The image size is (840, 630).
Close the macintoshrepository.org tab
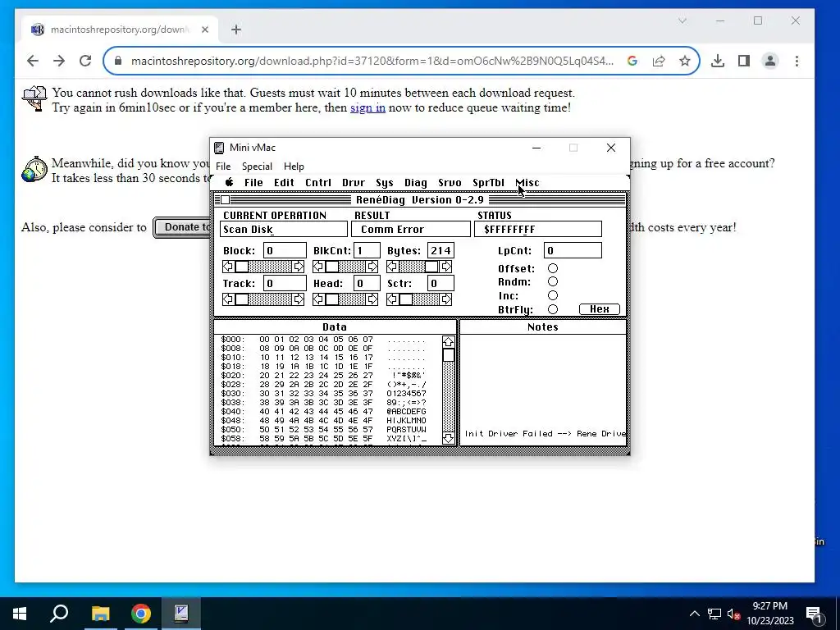tap(204, 30)
